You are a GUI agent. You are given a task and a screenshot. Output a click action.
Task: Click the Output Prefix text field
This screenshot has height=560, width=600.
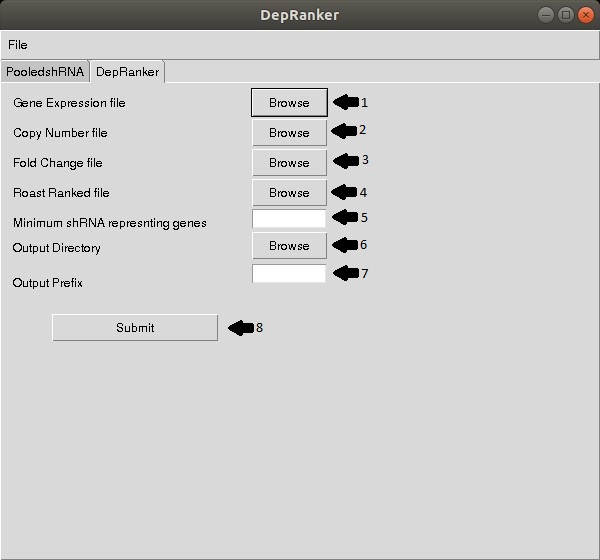289,273
